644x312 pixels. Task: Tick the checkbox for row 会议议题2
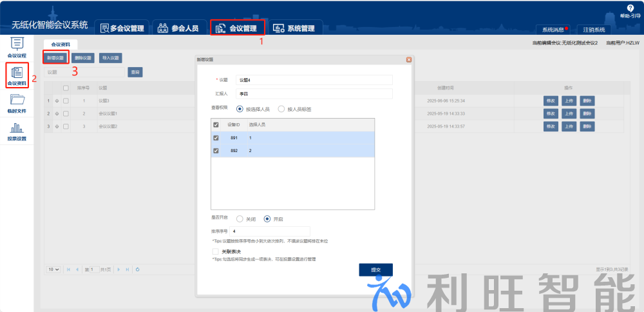pos(66,126)
